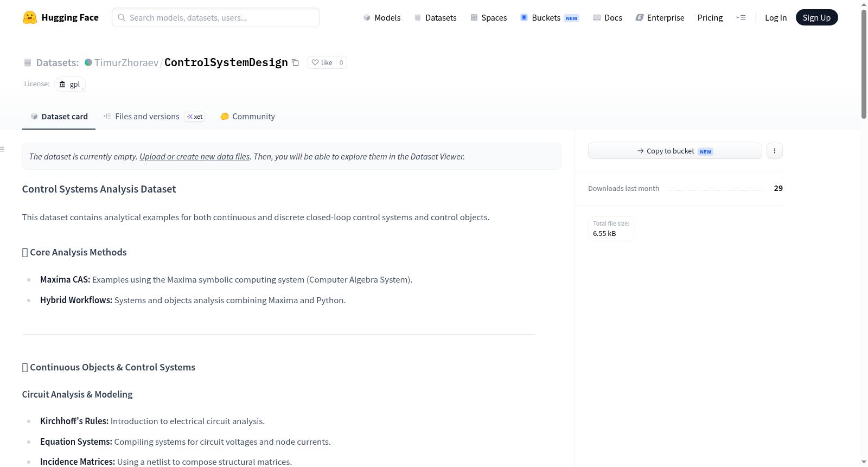Click the Maxima CAS bullet text
Image resolution: width=868 pixels, height=467 pixels.
226,279
